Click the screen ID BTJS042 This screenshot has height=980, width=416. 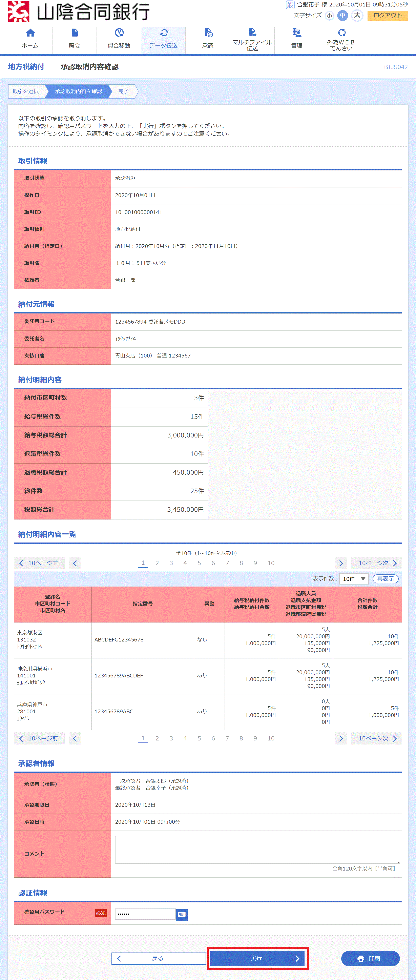[395, 67]
